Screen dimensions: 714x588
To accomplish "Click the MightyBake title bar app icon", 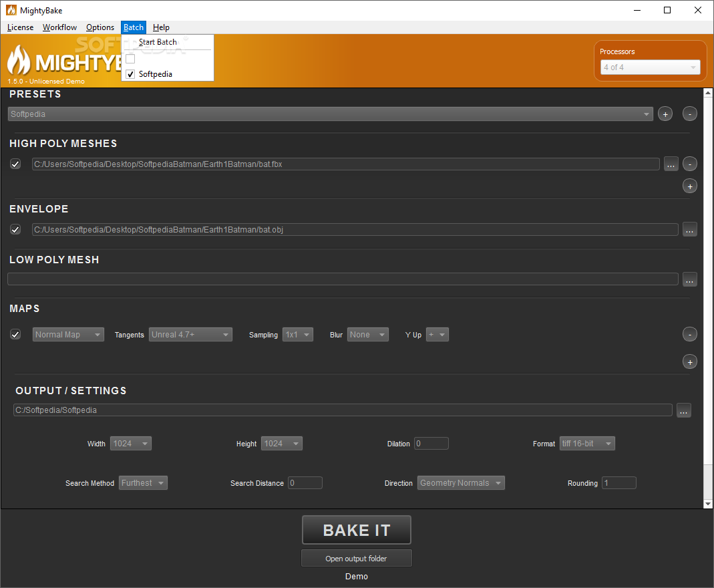I will 11,10.
